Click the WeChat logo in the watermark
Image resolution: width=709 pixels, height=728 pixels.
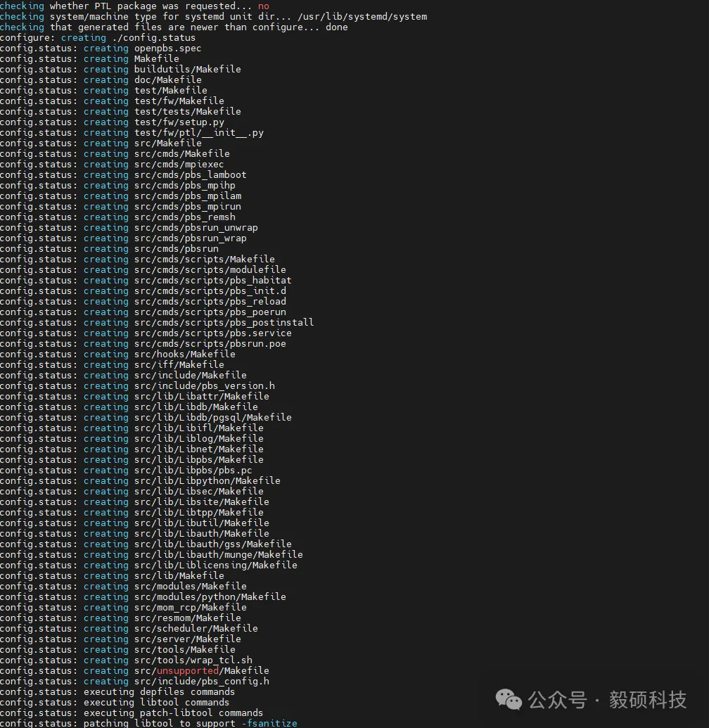click(x=509, y=698)
